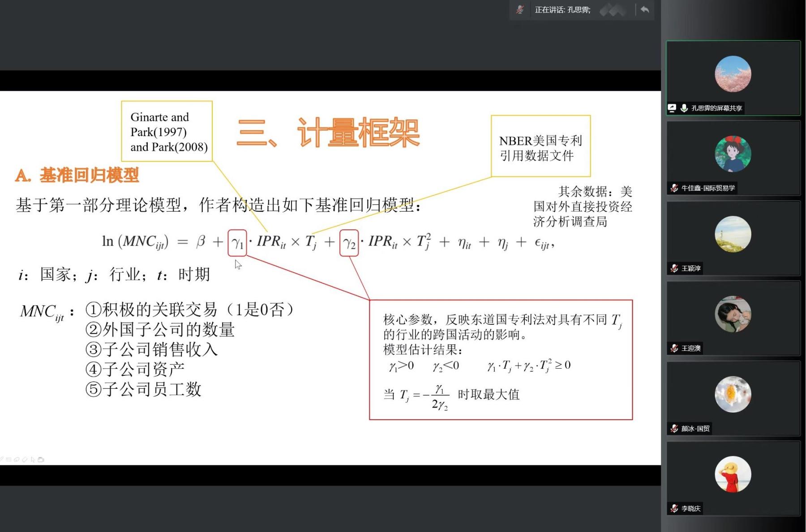Click the return arrow icon in top bar
This screenshot has height=532, width=806.
pyautogui.click(x=645, y=9)
